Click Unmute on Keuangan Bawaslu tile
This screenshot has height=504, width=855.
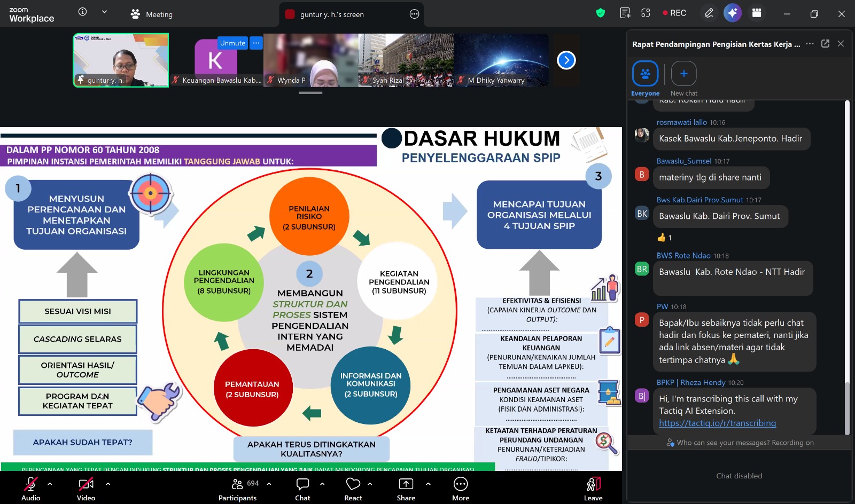(x=232, y=43)
